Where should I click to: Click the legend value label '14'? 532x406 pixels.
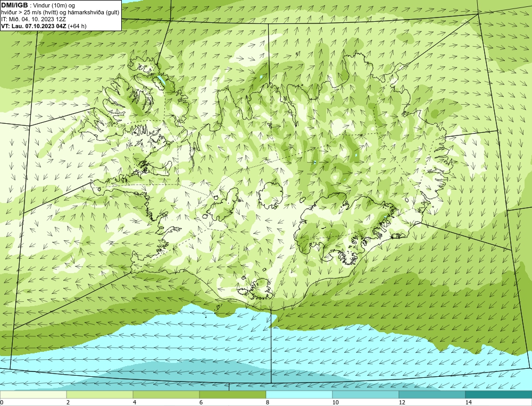coord(468,402)
